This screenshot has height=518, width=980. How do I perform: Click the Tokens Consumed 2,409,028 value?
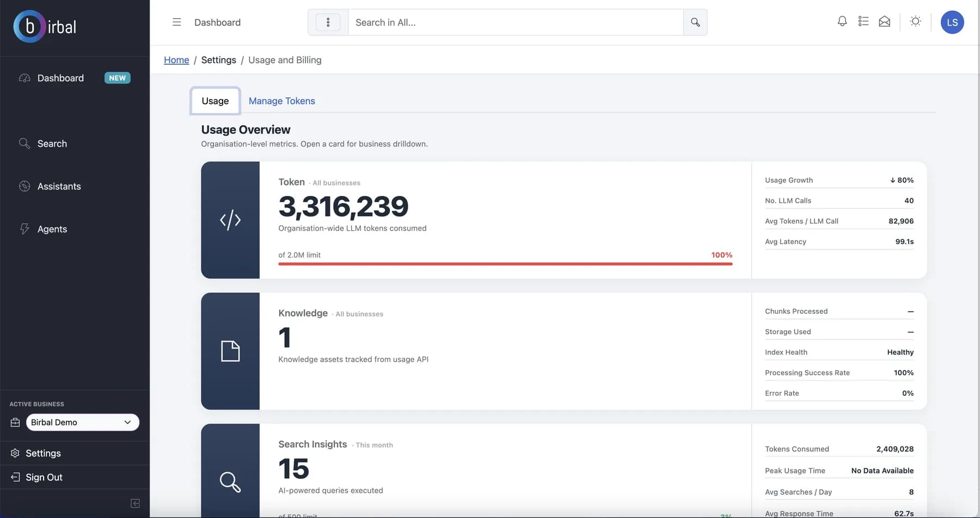point(895,449)
